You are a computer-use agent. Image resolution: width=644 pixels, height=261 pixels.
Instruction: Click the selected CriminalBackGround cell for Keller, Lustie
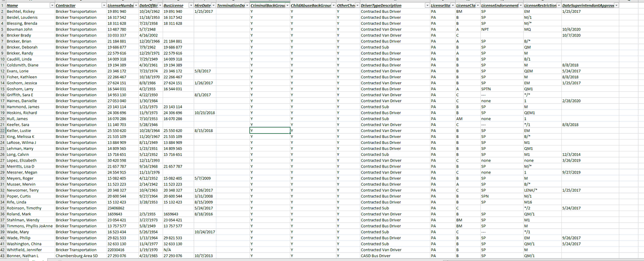coord(269,130)
